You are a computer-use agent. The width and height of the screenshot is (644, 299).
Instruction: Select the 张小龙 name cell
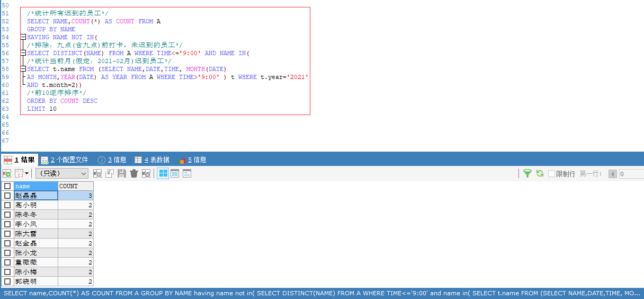coord(35,253)
